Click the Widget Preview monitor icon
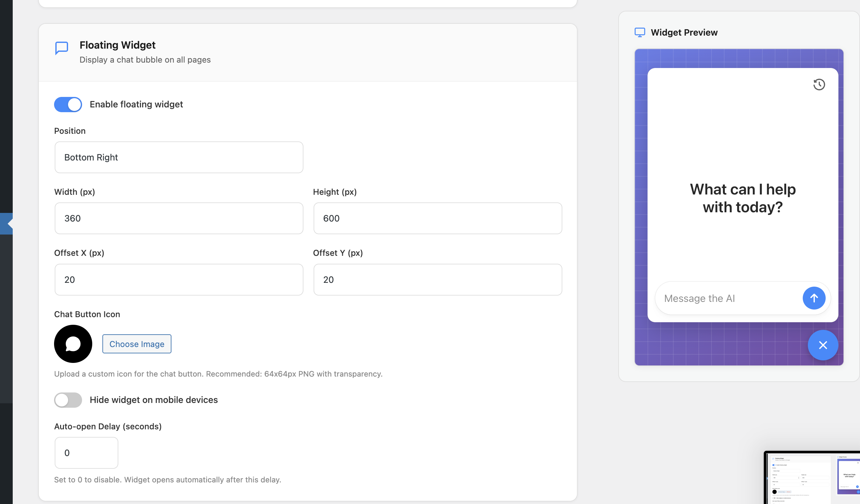The image size is (860, 504). tap(640, 32)
